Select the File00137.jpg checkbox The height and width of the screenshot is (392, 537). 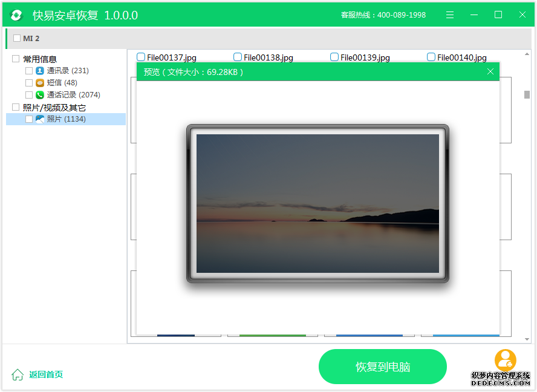141,57
